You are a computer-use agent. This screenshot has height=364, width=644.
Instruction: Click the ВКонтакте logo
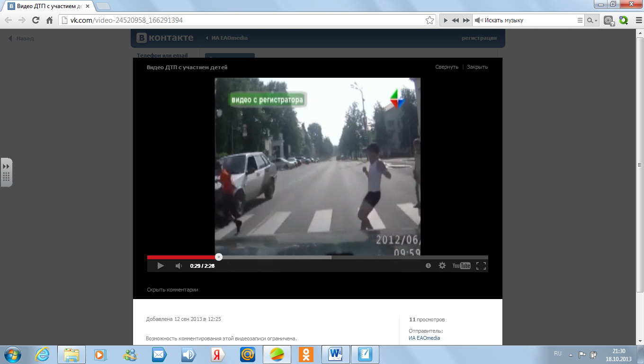coord(165,38)
